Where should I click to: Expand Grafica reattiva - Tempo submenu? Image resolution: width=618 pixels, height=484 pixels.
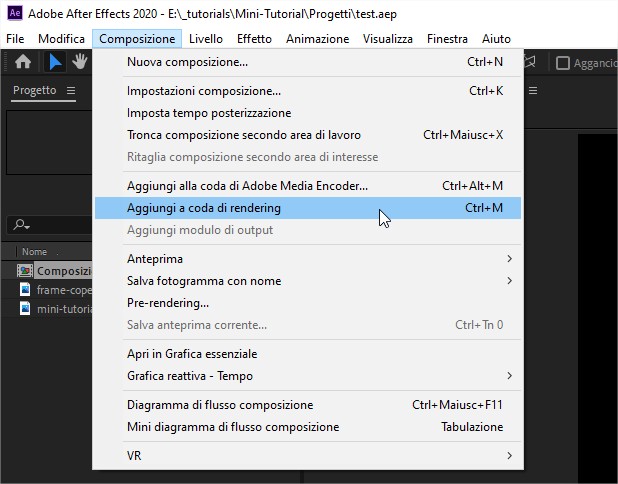point(509,376)
